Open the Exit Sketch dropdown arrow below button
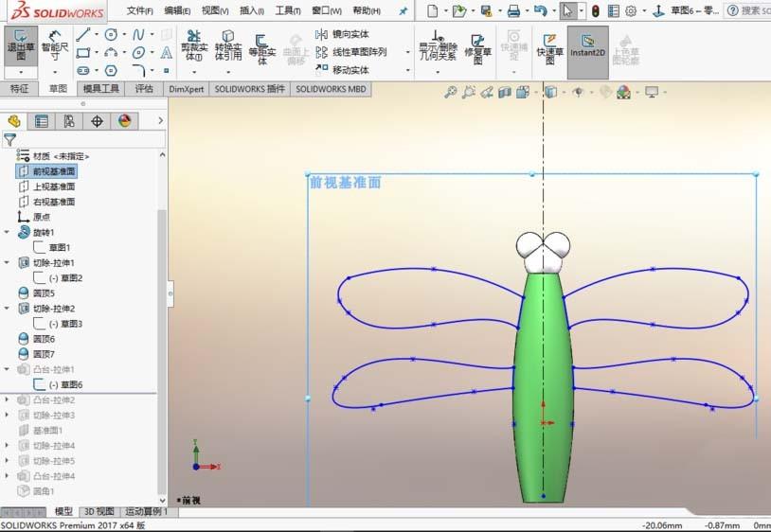This screenshot has height=532, width=771. (21, 72)
